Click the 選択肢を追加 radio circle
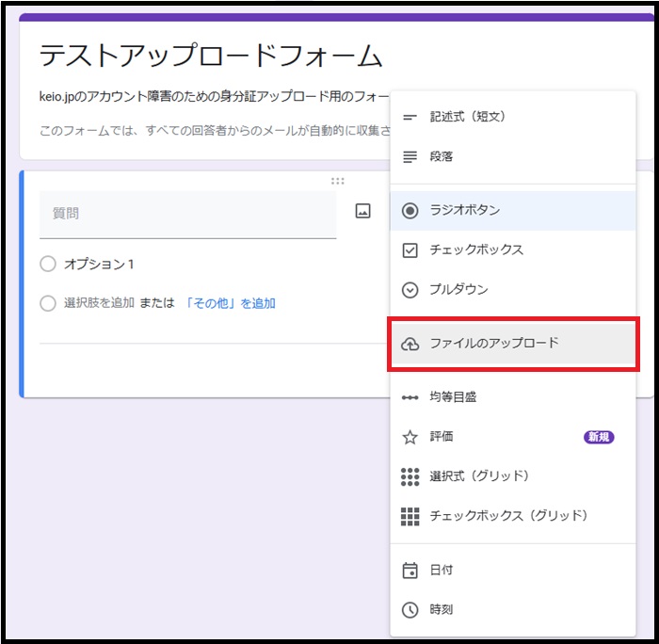Viewport: 659px width, 644px height. point(48,303)
